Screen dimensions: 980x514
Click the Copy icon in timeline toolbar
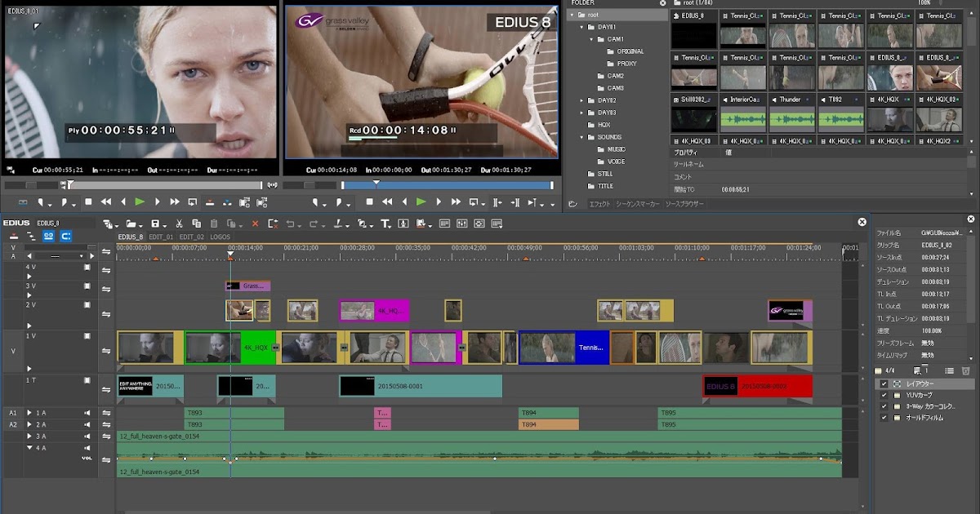pos(196,224)
